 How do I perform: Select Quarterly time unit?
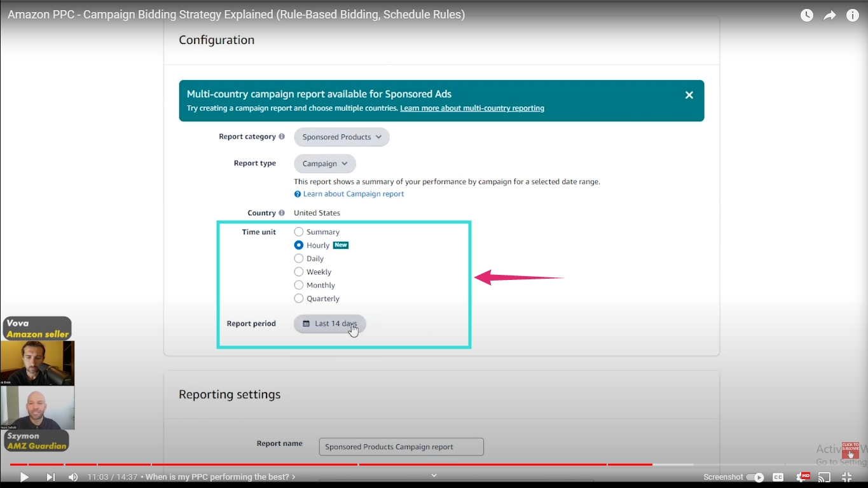click(299, 298)
